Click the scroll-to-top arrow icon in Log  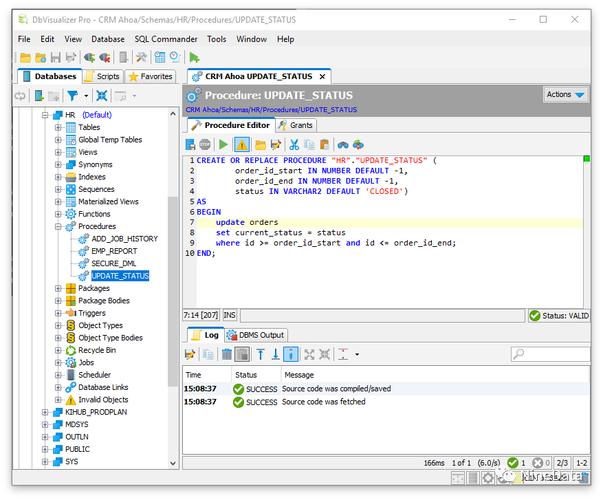pyautogui.click(x=260, y=354)
